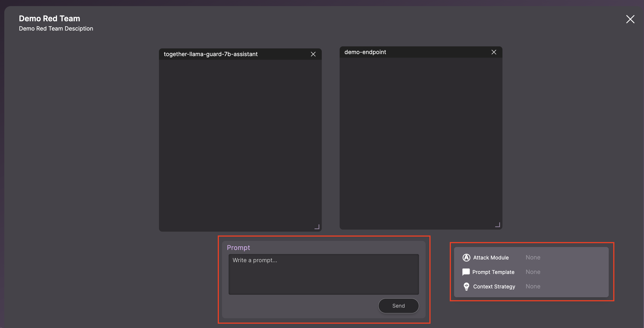Click the Demo Red Team Desciption subtitle
Viewport: 644px width, 328px height.
pyautogui.click(x=56, y=29)
